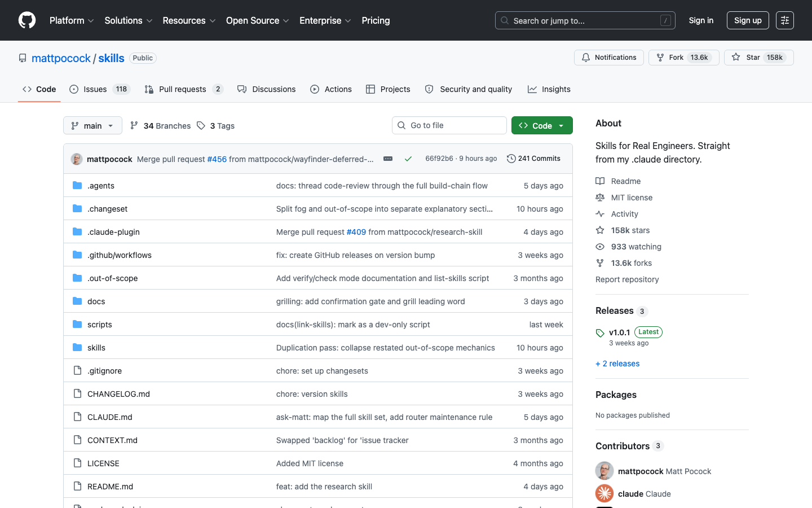Click the claude contributor avatar
This screenshot has width=812, height=508.
[x=604, y=493]
